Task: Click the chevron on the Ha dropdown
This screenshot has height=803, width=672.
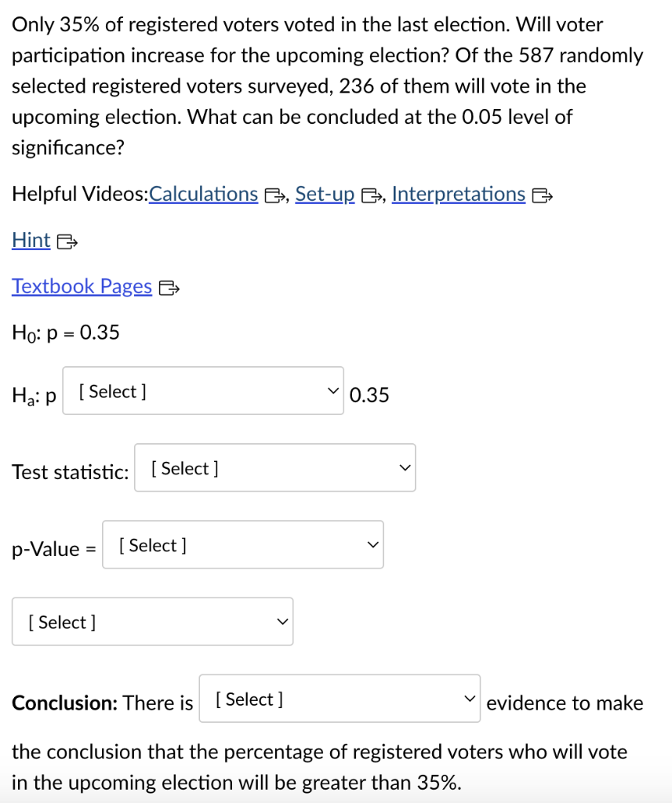Action: click(332, 390)
